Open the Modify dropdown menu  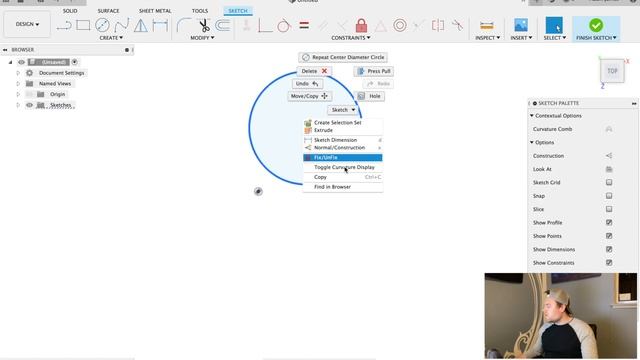coord(202,38)
